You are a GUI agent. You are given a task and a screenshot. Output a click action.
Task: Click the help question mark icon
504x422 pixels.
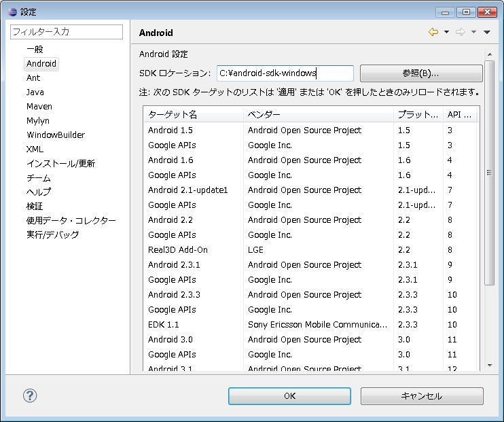[30, 395]
